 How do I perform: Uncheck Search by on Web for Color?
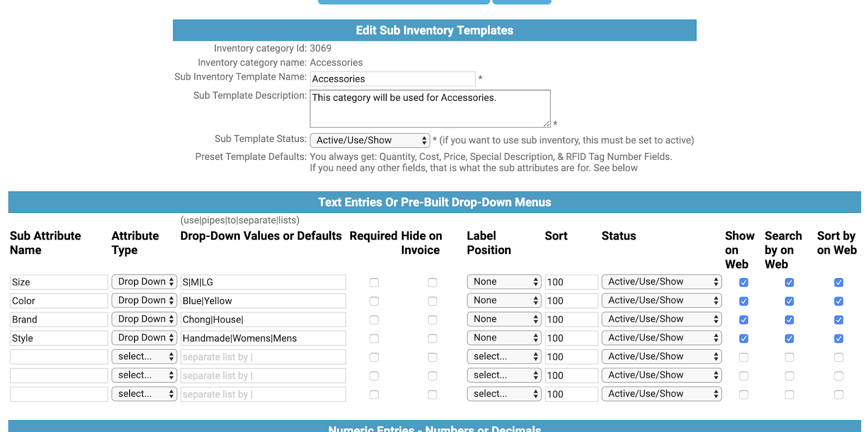click(x=789, y=301)
